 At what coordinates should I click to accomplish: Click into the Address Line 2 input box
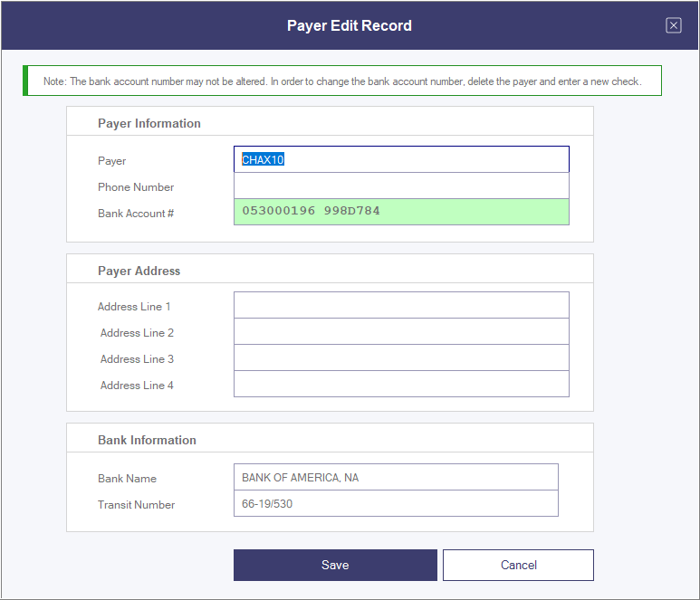[400, 332]
